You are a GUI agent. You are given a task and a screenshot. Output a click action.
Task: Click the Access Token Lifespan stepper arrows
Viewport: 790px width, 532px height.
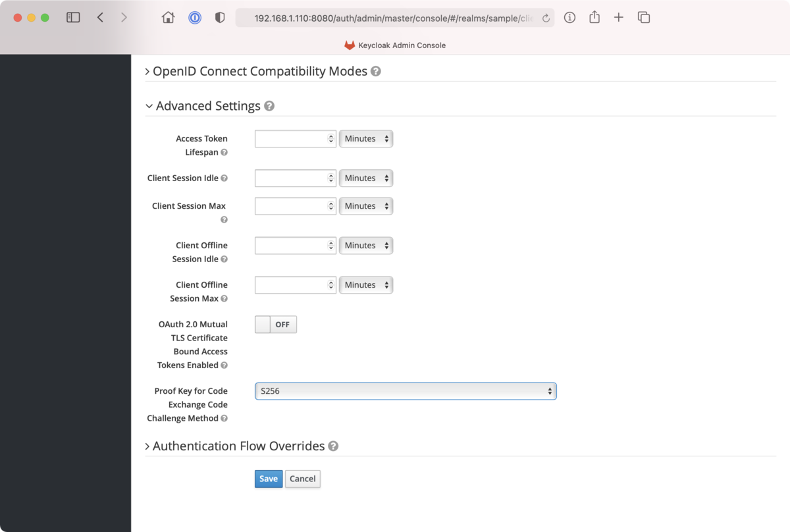pos(331,139)
